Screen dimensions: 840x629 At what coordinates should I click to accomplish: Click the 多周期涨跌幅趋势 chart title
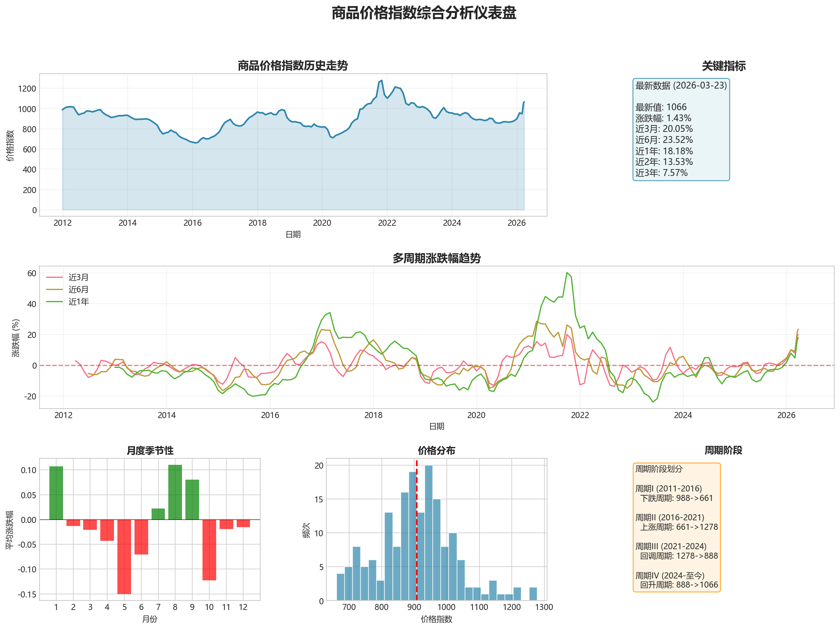437,258
